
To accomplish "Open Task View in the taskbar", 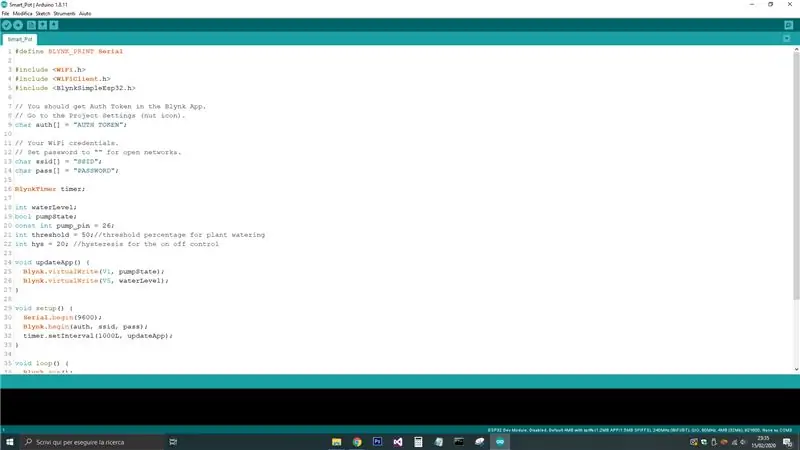I will (173, 442).
